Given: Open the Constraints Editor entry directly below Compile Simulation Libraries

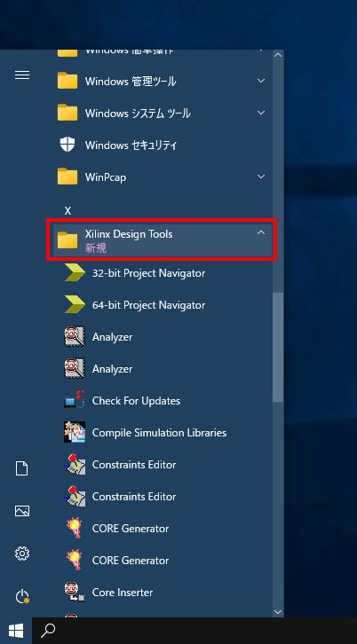Looking at the screenshot, I should [x=163, y=465].
